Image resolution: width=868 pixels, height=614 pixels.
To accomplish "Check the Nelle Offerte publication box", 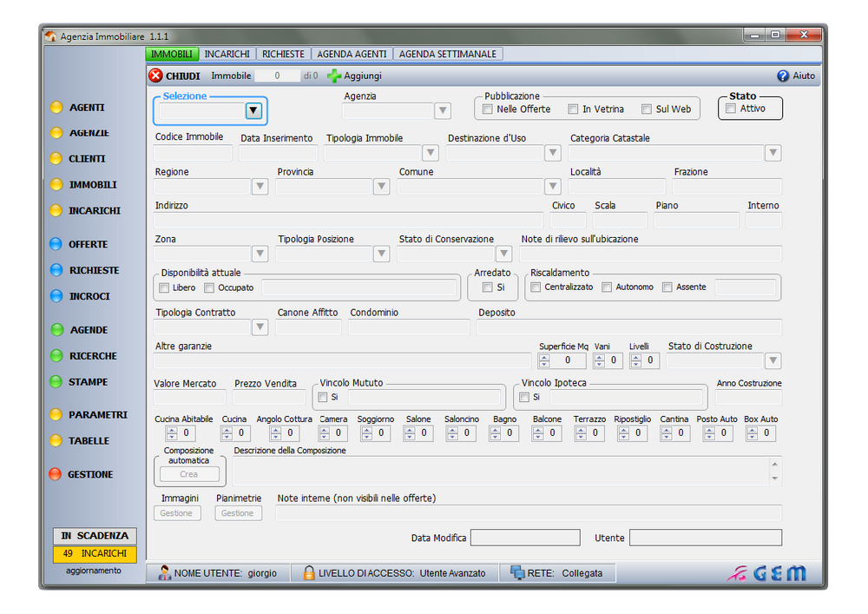I will [488, 109].
